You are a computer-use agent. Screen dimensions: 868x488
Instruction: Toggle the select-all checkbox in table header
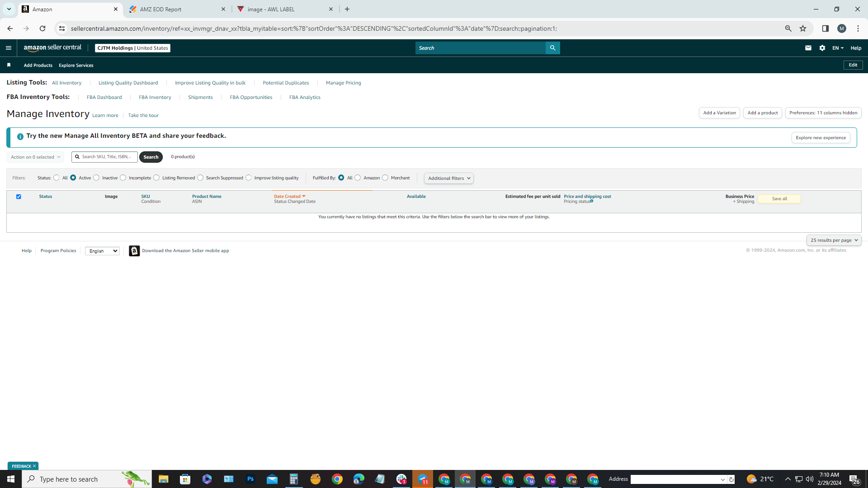(x=19, y=197)
